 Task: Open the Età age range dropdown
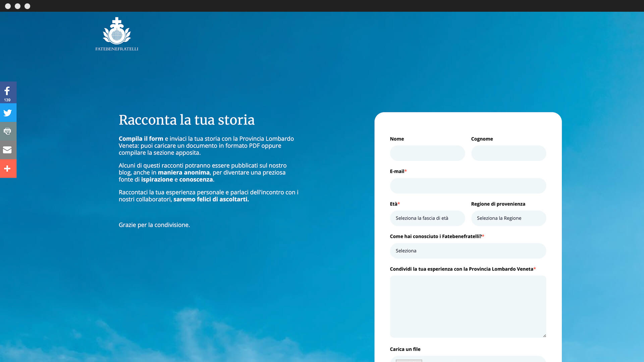(x=427, y=218)
